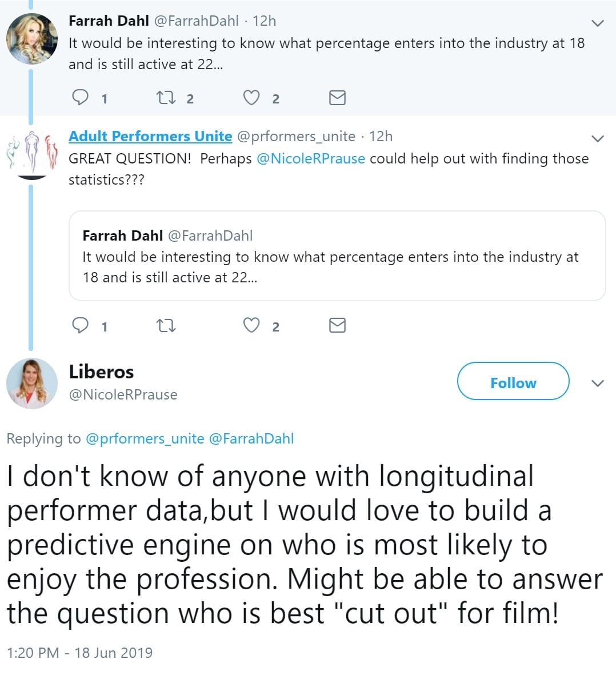
Task: Open the Liberos profile avatar
Action: coord(32,384)
